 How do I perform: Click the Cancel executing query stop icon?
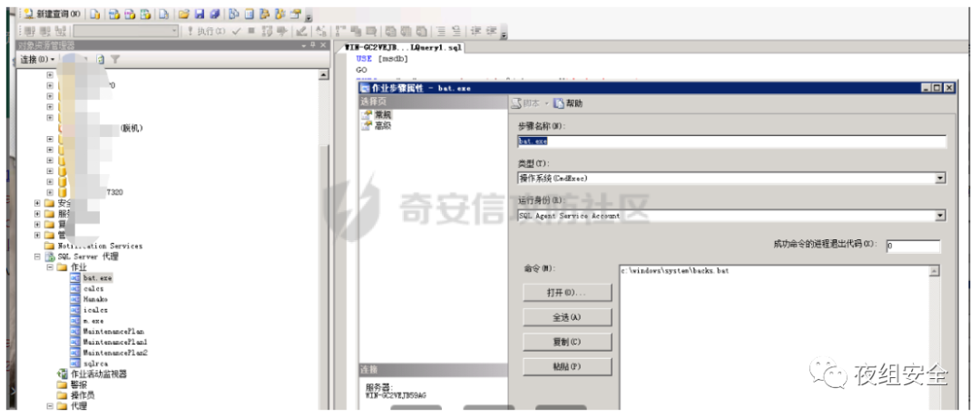pyautogui.click(x=250, y=31)
